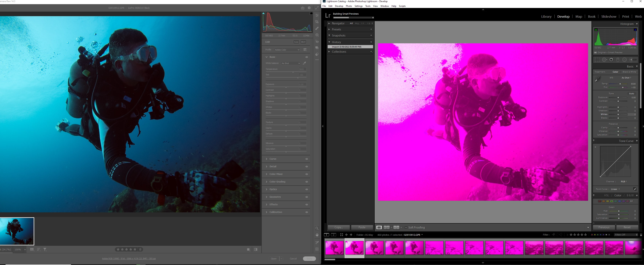Open the Adobe Color profile dropdown

[287, 50]
